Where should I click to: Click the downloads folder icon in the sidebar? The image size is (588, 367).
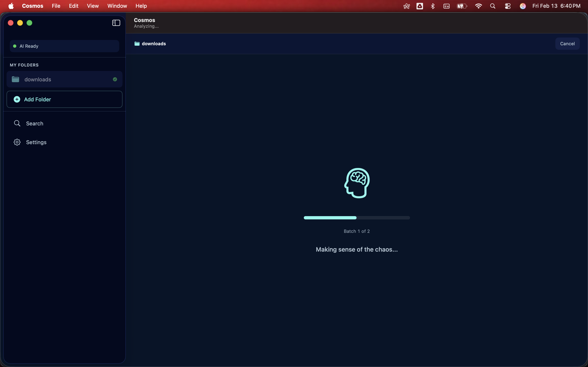click(x=15, y=79)
